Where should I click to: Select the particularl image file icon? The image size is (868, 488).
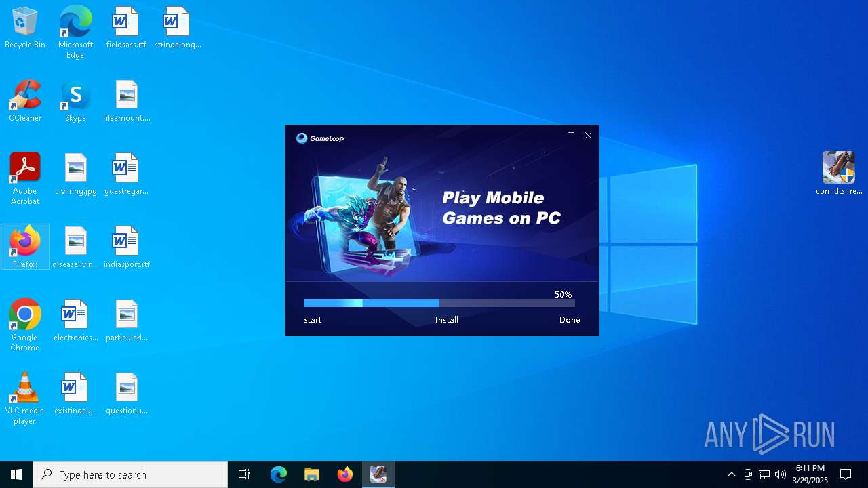click(x=126, y=321)
